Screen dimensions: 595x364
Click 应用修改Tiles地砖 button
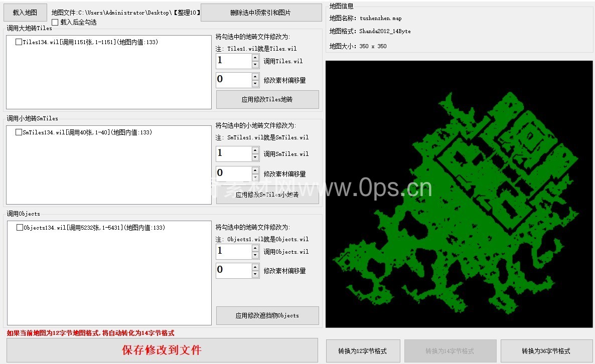pos(267,100)
